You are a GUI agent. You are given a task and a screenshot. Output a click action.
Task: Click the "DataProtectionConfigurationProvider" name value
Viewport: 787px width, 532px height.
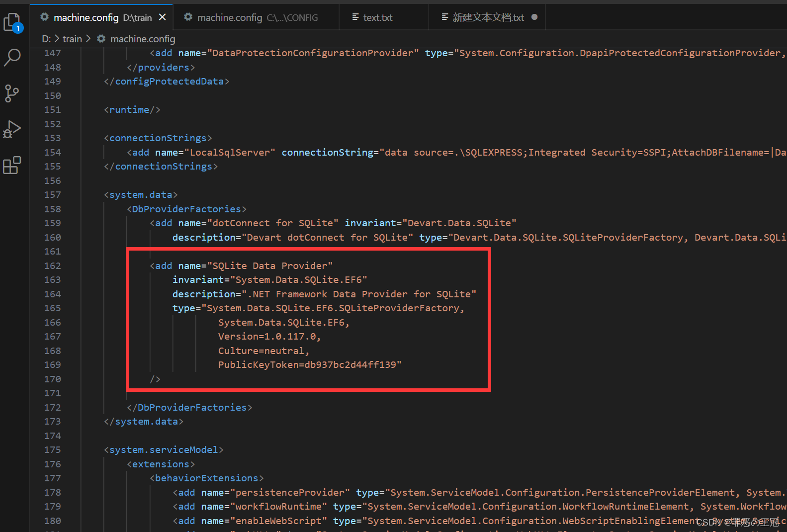313,53
